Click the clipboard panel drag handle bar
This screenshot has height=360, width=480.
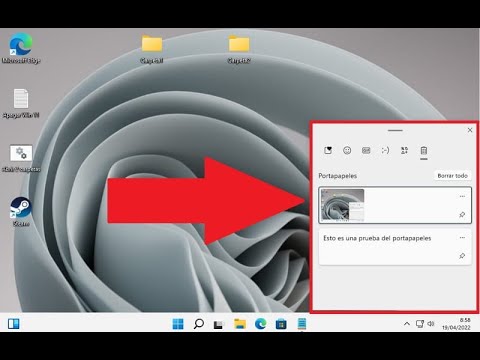[395, 130]
